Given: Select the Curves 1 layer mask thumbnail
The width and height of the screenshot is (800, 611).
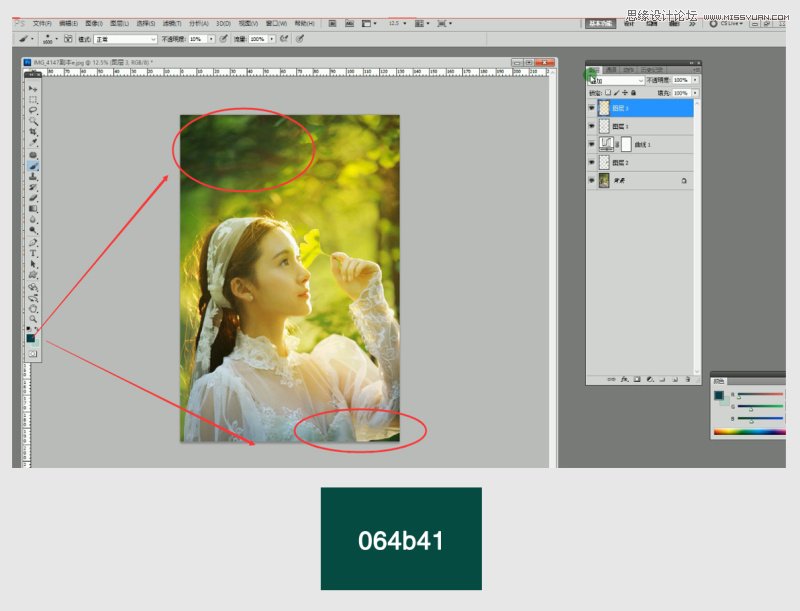Looking at the screenshot, I should tap(627, 144).
